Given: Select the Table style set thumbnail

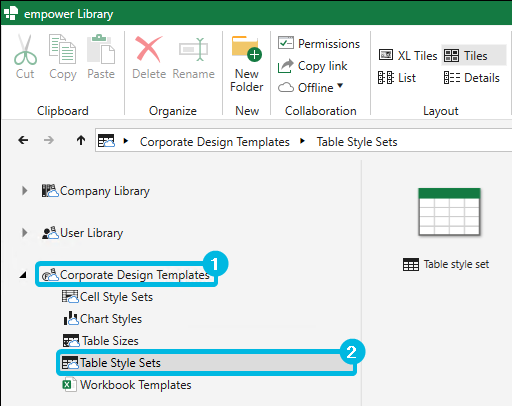Looking at the screenshot, I should point(449,212).
